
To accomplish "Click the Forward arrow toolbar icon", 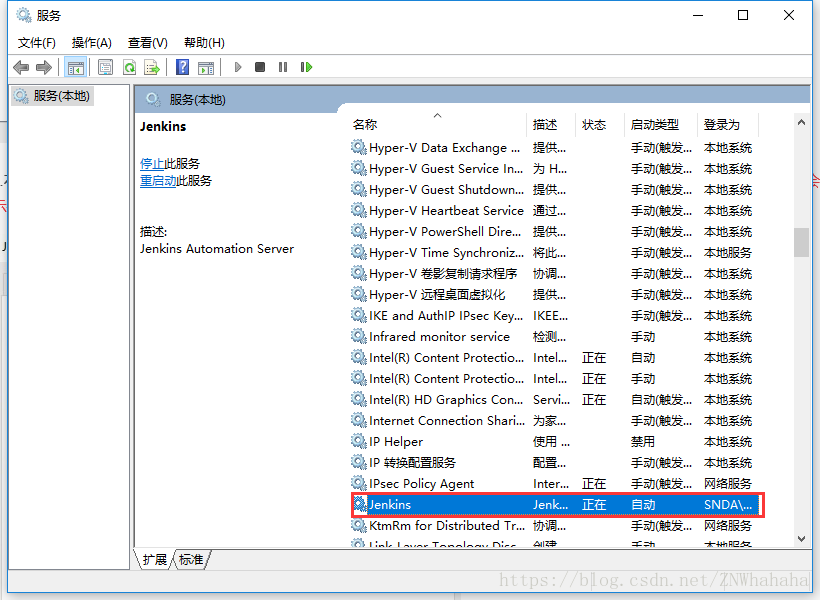I will click(x=44, y=67).
